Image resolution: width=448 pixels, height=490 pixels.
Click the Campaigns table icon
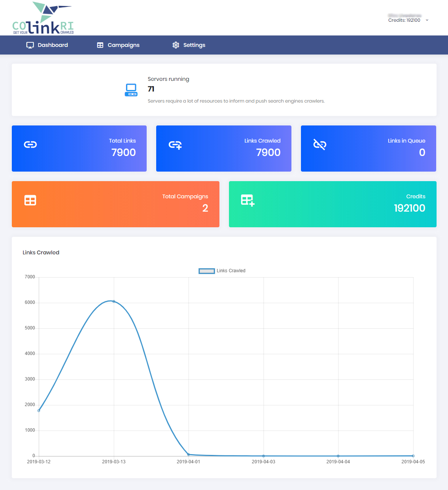click(x=100, y=45)
